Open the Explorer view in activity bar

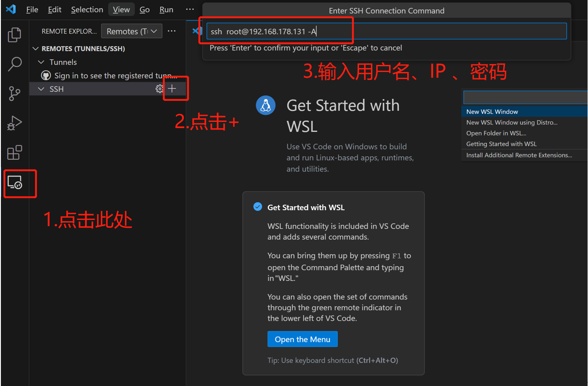point(15,34)
